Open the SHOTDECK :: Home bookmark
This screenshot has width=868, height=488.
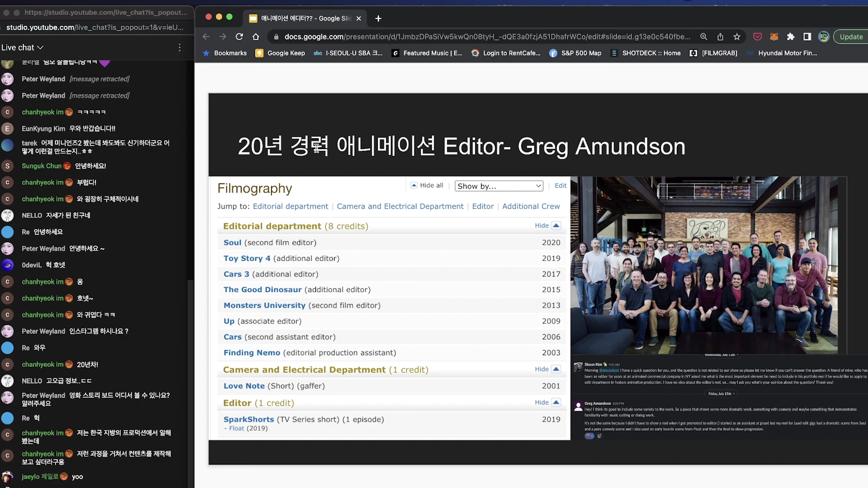(646, 53)
